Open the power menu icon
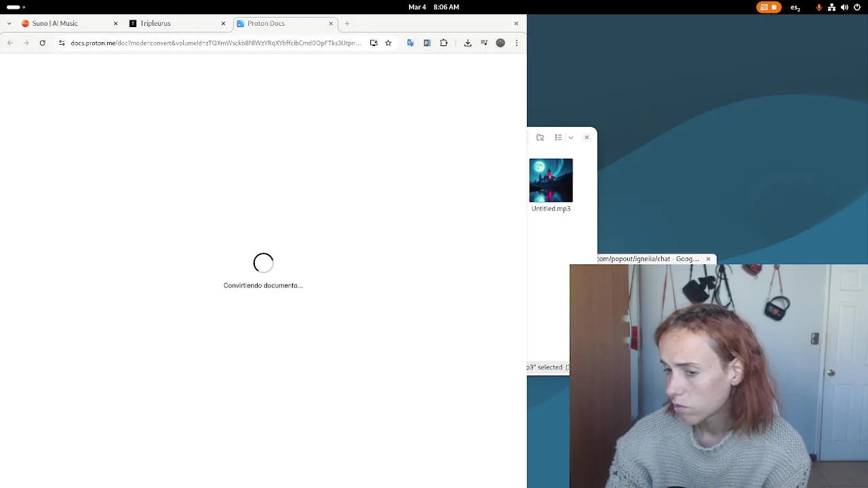This screenshot has width=868, height=488. [x=857, y=7]
